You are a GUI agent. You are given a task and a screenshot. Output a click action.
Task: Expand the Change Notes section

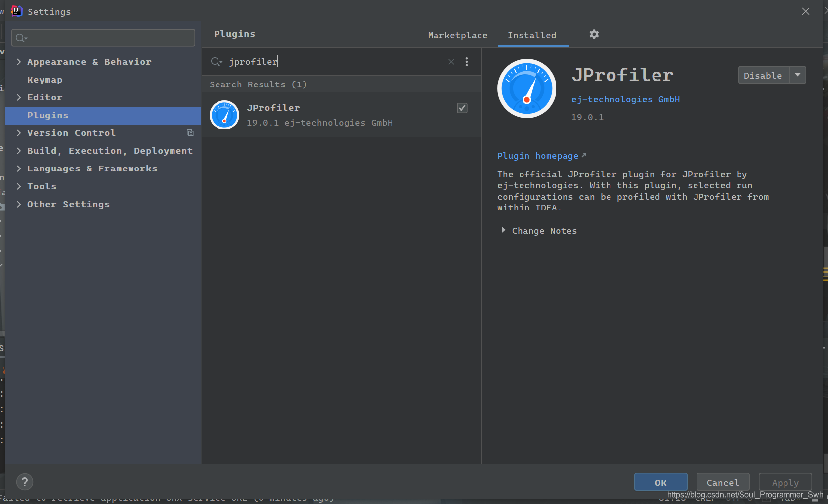[503, 230]
